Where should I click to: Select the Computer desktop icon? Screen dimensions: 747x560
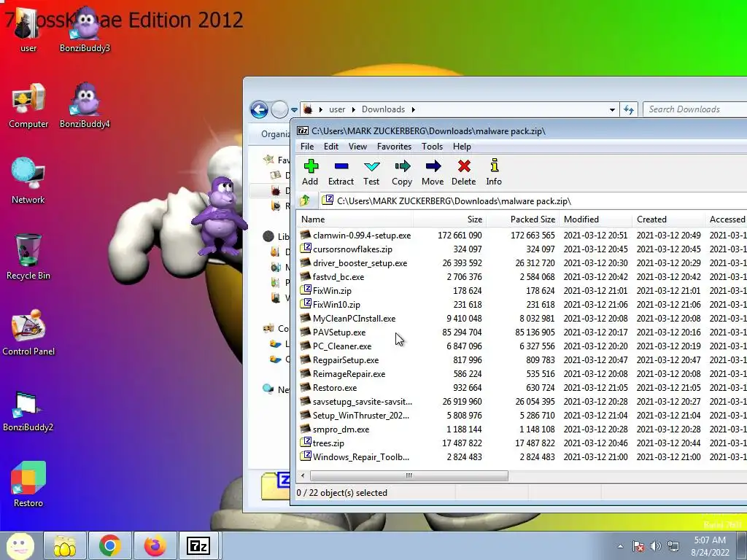point(28,106)
